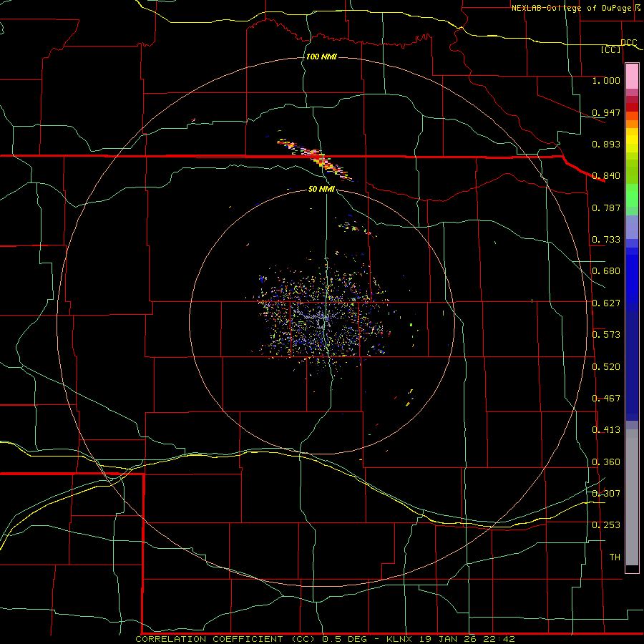Click the 0.680 legend value
Screen dimensions: 644x644
(x=606, y=270)
